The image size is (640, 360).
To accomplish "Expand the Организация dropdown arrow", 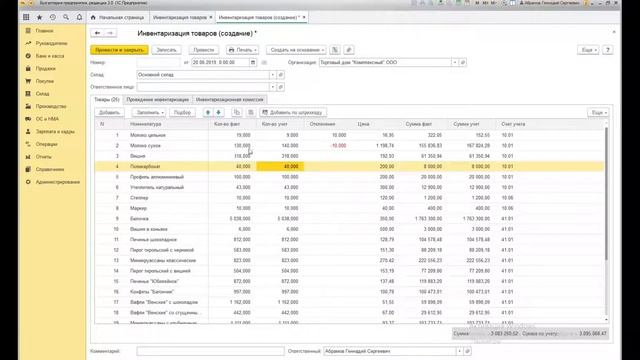I will [x=455, y=62].
